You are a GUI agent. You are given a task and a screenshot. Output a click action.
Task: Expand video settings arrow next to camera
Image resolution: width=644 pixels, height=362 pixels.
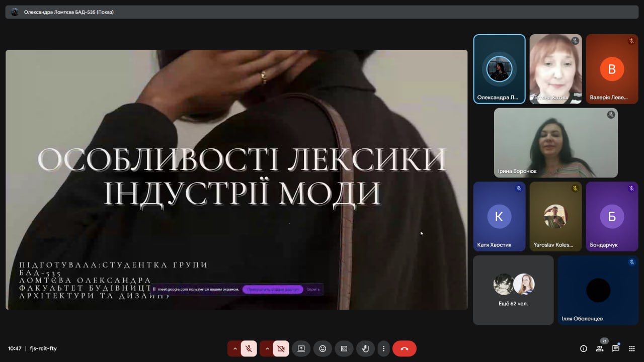click(x=267, y=348)
